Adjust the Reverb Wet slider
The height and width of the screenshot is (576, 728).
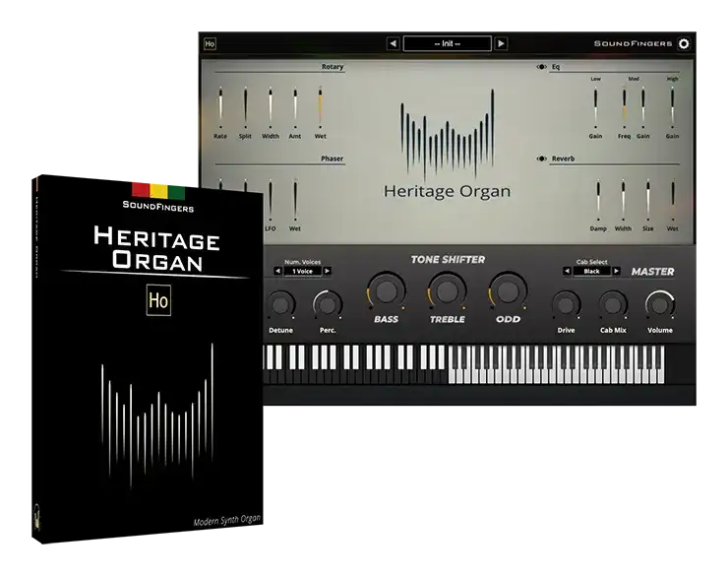[673, 200]
